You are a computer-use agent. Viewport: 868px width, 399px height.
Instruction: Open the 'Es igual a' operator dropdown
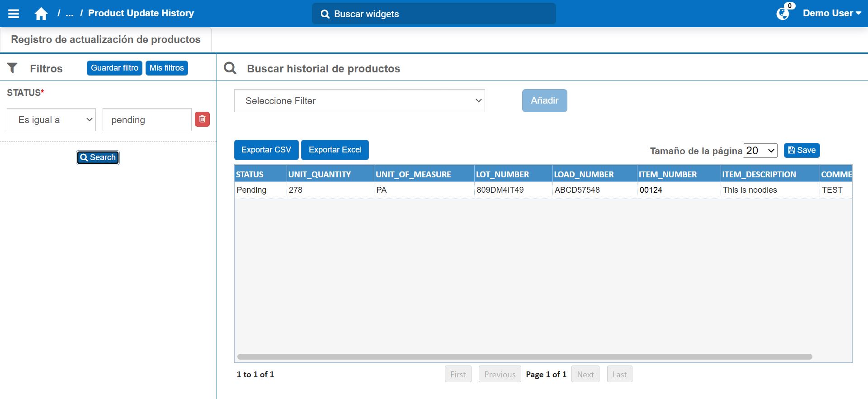(51, 120)
